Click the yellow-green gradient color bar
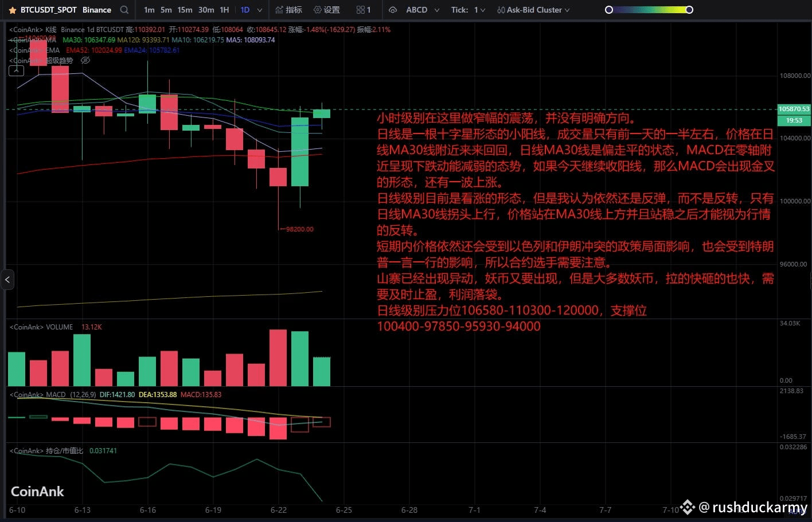The width and height of the screenshot is (812, 522). point(649,10)
